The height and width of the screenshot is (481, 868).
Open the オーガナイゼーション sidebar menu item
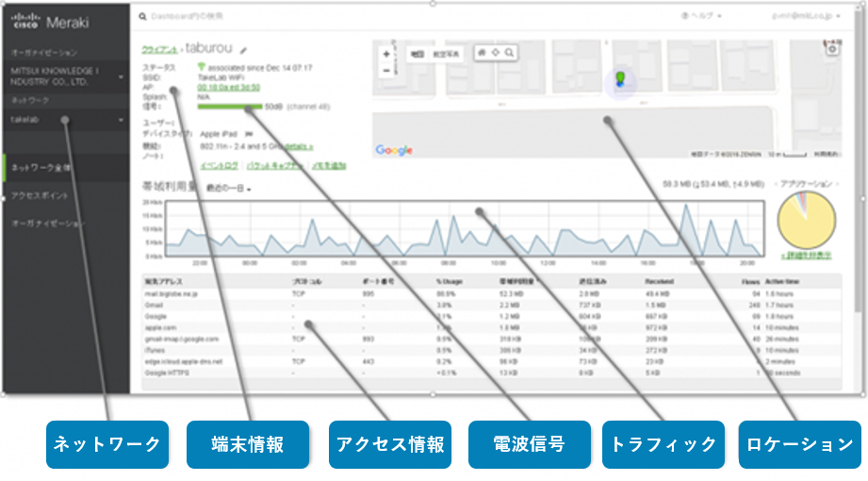click(x=48, y=224)
